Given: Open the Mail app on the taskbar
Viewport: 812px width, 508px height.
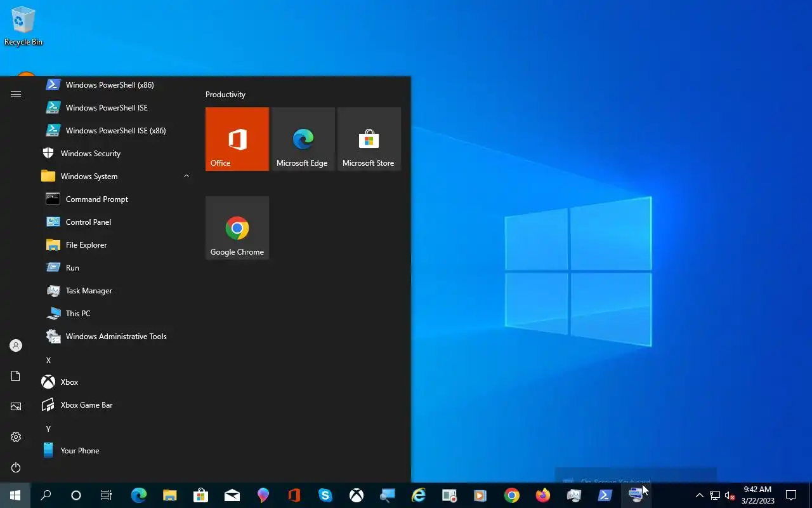Looking at the screenshot, I should click(x=232, y=495).
